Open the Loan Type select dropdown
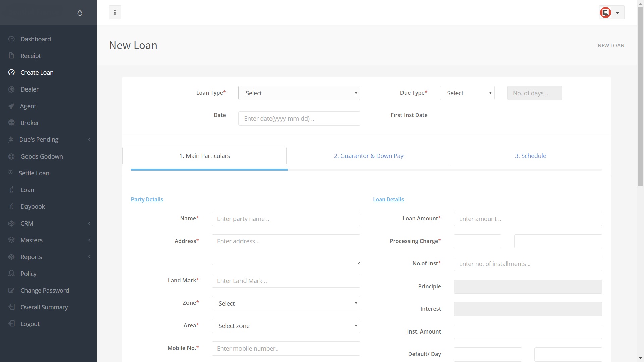Image resolution: width=644 pixels, height=362 pixels. click(x=299, y=93)
